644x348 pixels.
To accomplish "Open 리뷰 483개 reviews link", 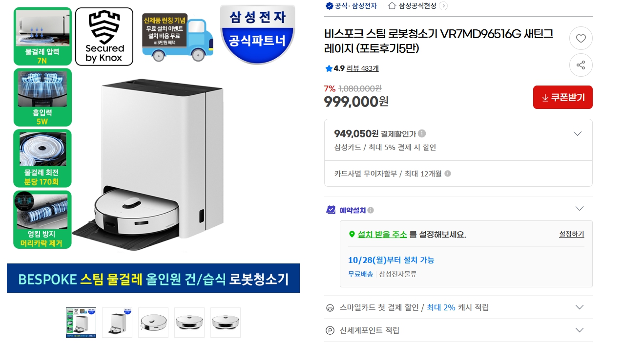I will point(362,68).
